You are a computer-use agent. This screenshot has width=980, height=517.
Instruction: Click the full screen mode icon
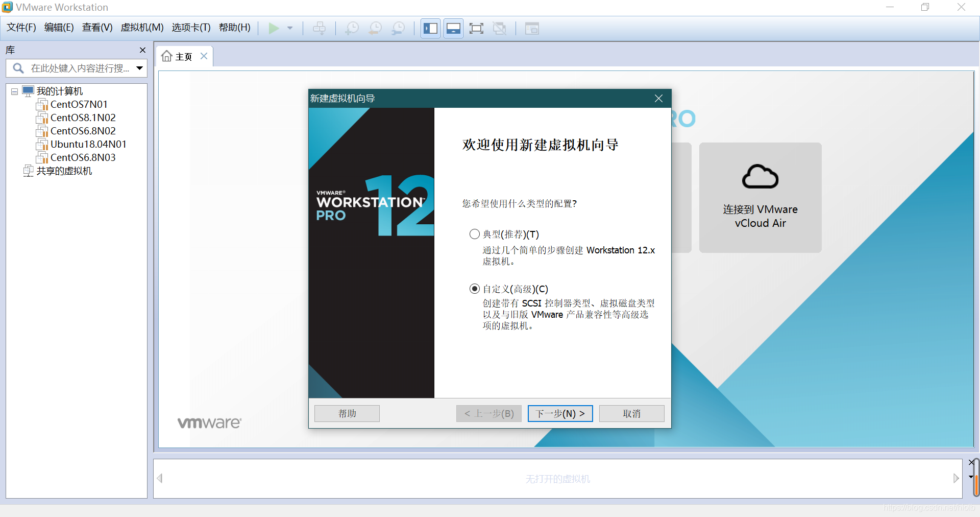coord(476,28)
